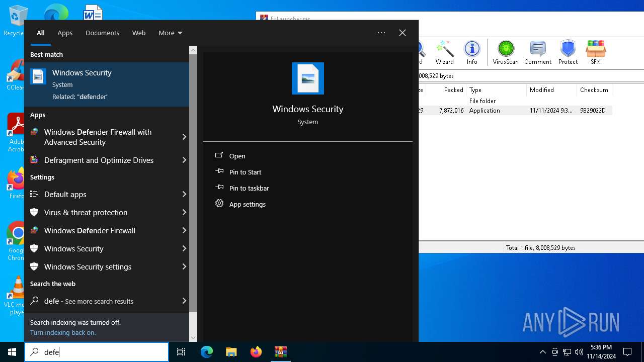Select the All search tab
Viewport: 644px width, 362px height.
pos(41,33)
